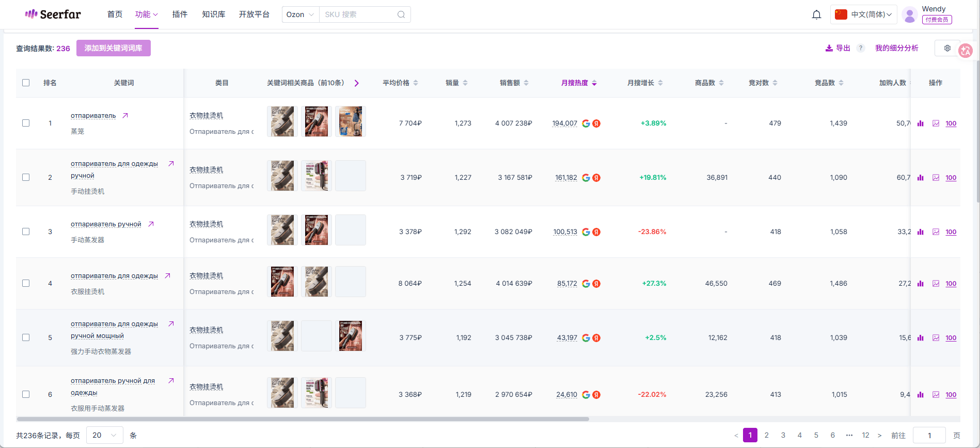This screenshot has width=980, height=448.
Task: Click the notification bell icon
Action: tap(816, 14)
